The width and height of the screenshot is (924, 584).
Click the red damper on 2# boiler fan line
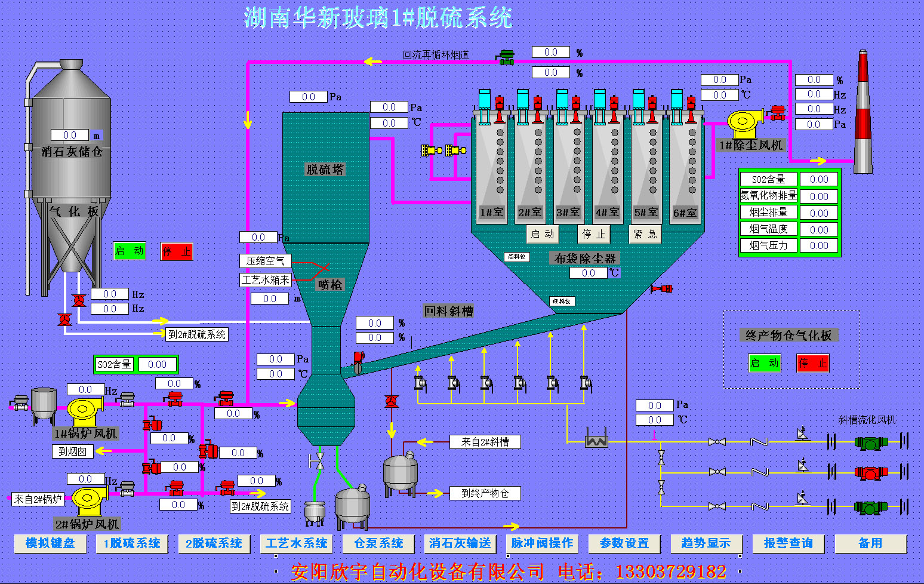point(175,488)
